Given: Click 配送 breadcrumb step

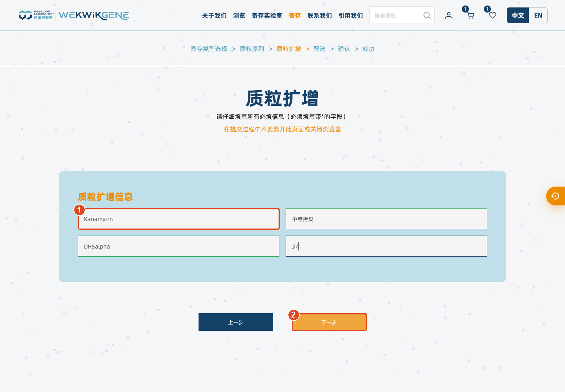Looking at the screenshot, I should (319, 49).
